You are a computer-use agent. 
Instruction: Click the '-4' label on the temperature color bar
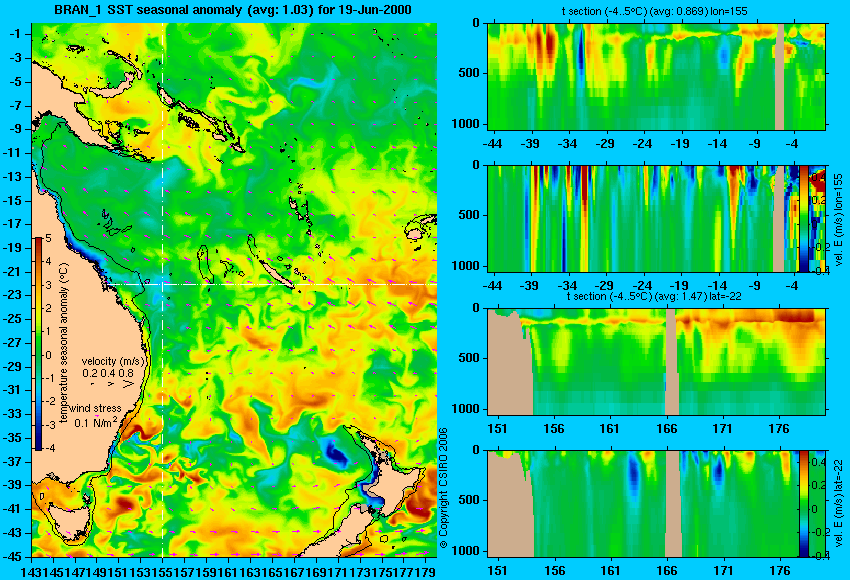(48, 449)
